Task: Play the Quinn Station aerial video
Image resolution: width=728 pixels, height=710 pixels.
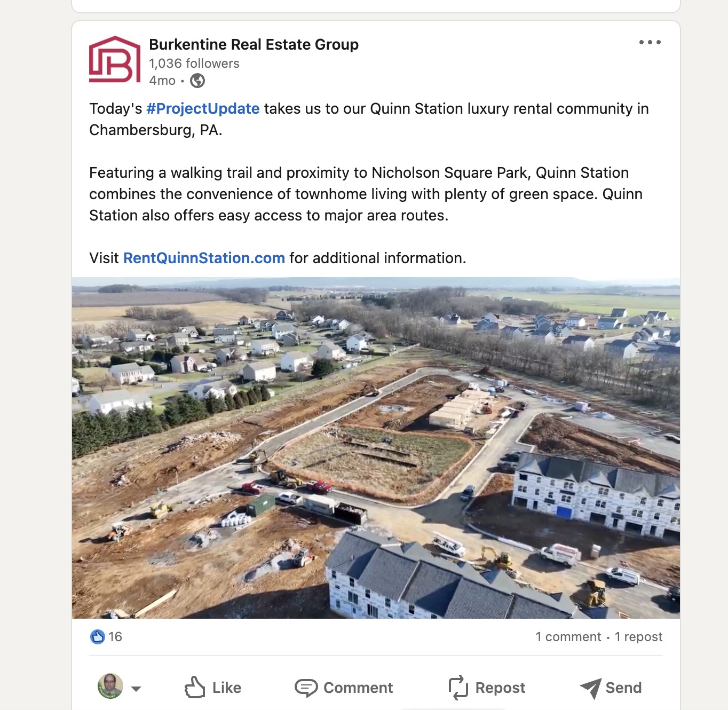Action: pos(376,448)
